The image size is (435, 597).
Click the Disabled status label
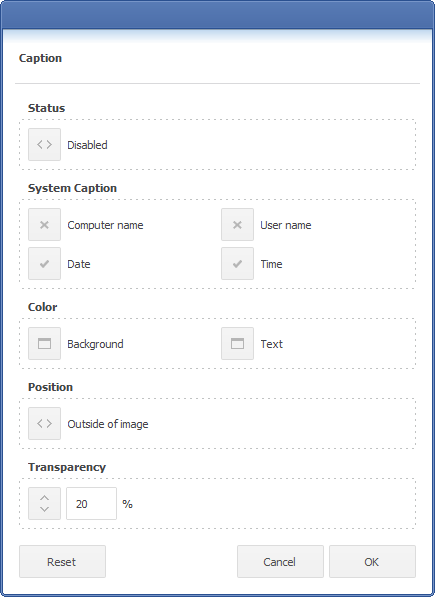click(87, 145)
